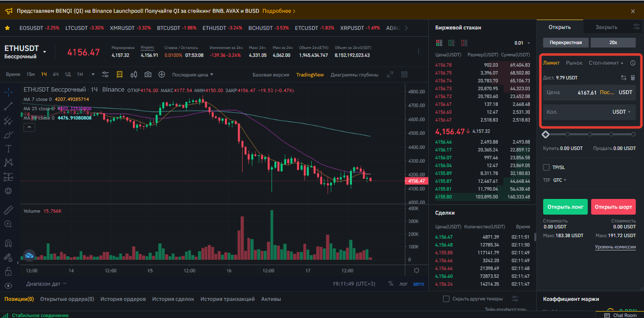Select the text annotation tool
The image size is (644, 318).
8,148
